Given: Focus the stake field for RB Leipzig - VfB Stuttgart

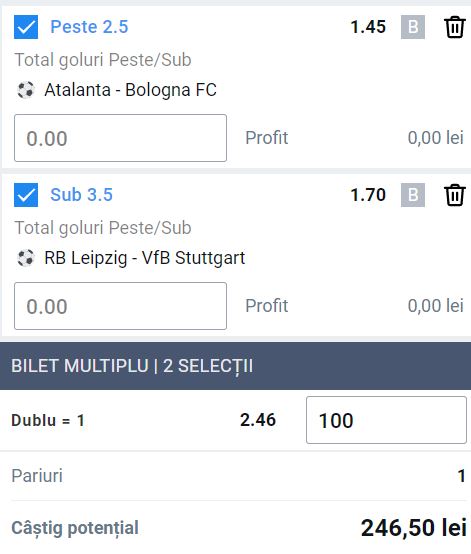Looking at the screenshot, I should (x=120, y=306).
